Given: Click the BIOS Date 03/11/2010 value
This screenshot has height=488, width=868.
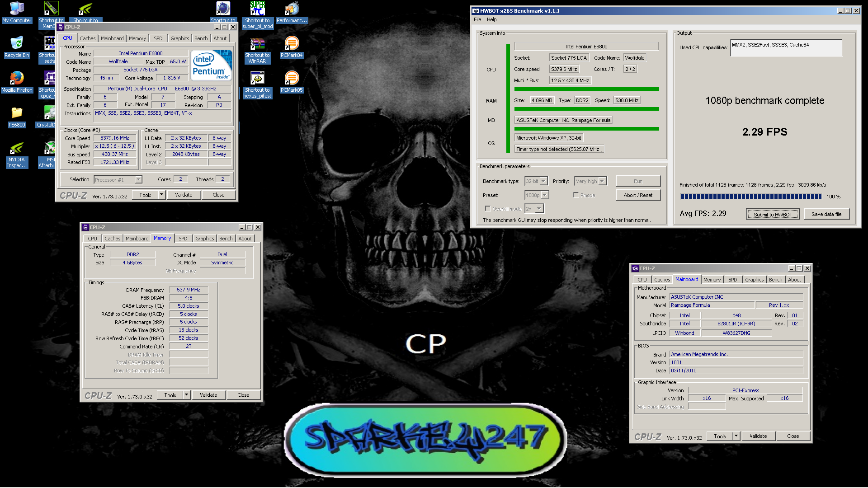Looking at the screenshot, I should coord(736,371).
